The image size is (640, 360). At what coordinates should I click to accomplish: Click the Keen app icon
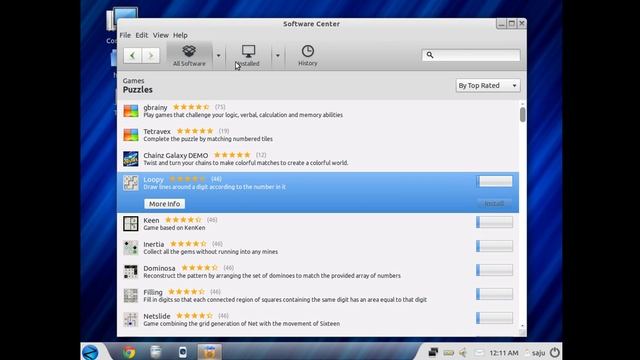[131, 224]
